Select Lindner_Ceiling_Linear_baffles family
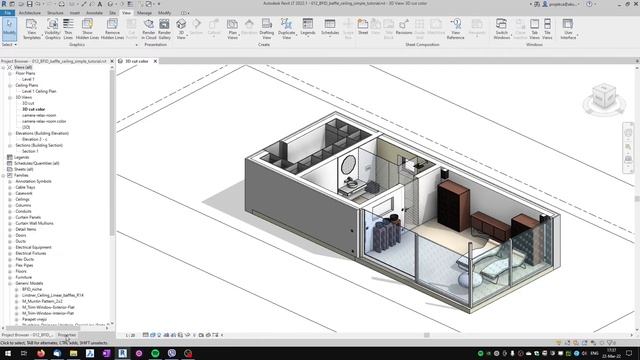Screen dimensions: 640x360 pyautogui.click(x=53, y=295)
